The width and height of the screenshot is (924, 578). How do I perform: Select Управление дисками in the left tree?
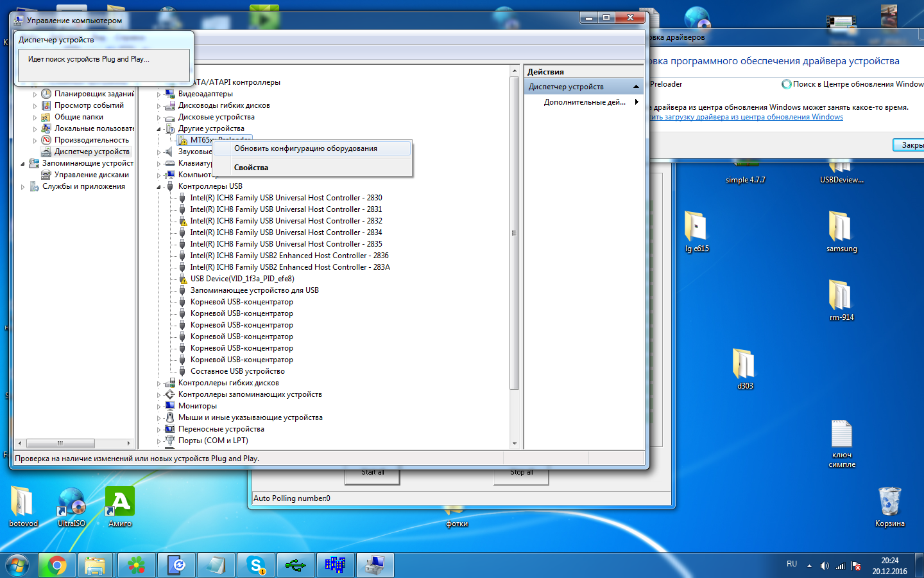(x=91, y=175)
